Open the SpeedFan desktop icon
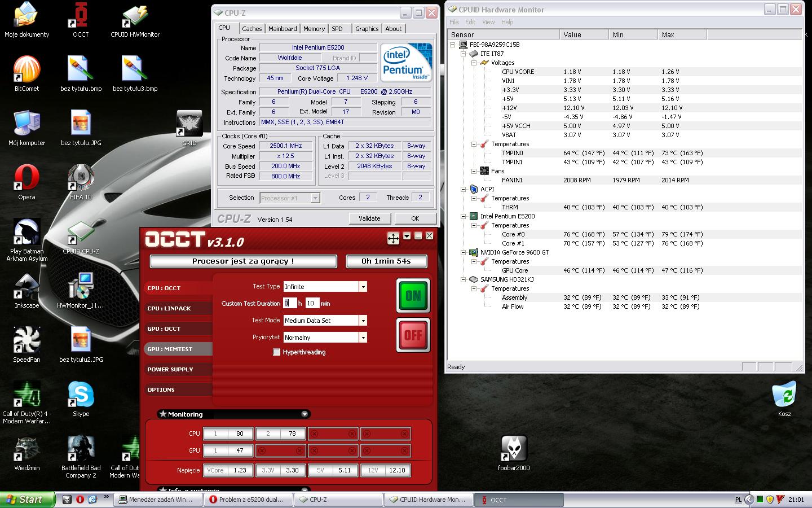 pos(27,345)
